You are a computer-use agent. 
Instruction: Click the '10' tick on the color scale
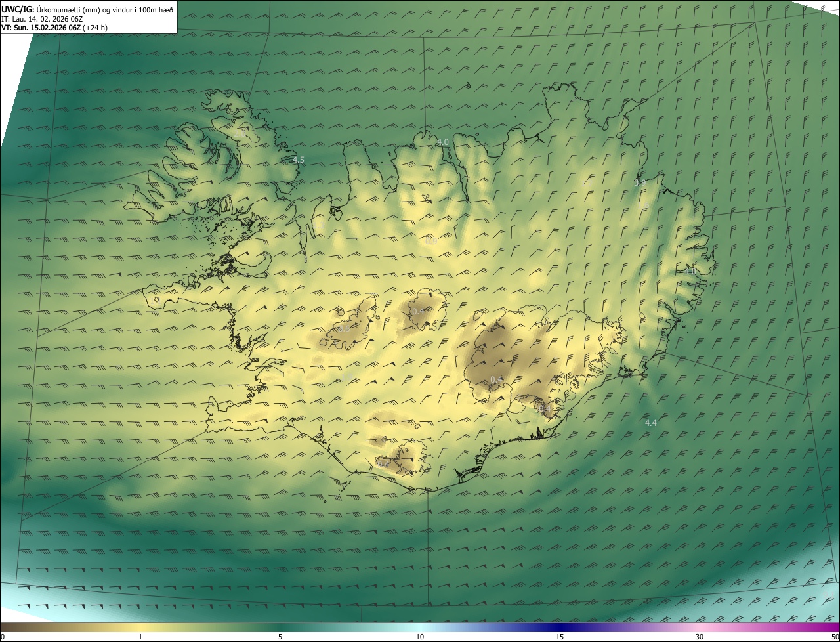(420, 637)
